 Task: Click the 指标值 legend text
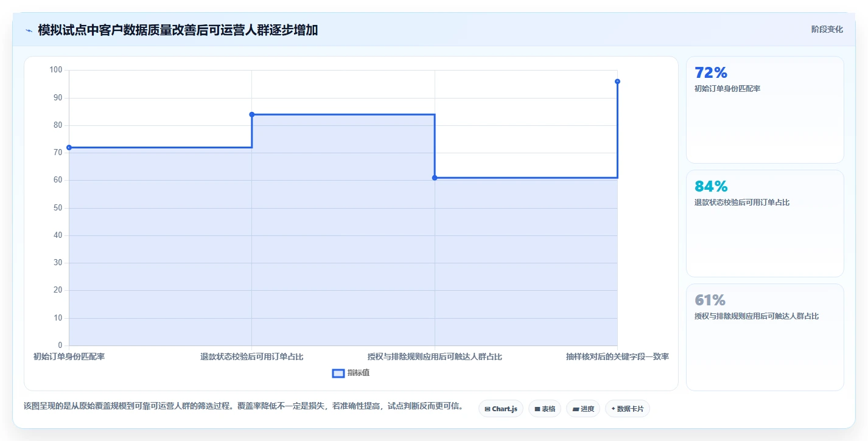pyautogui.click(x=359, y=373)
